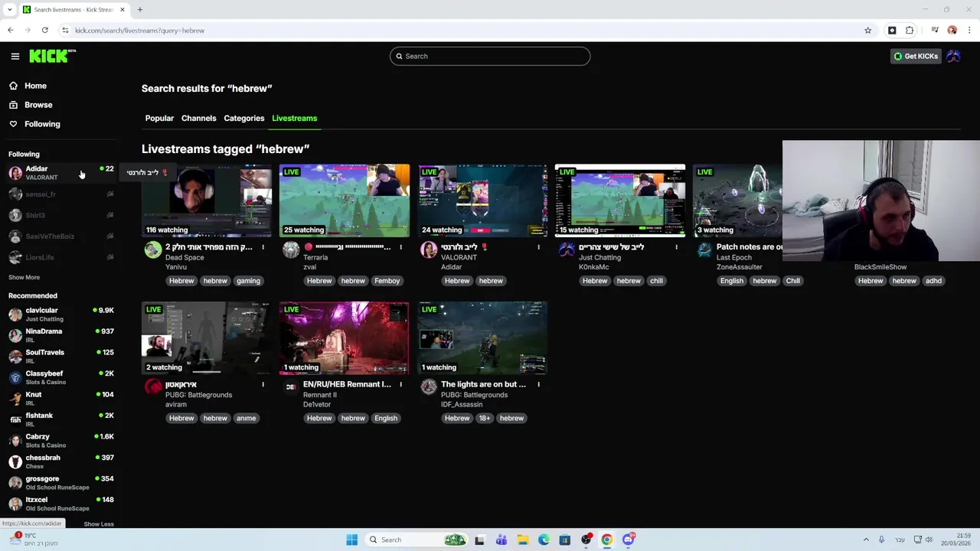The height and width of the screenshot is (551, 980).
Task: Bookmark this page with star icon
Action: point(867,31)
